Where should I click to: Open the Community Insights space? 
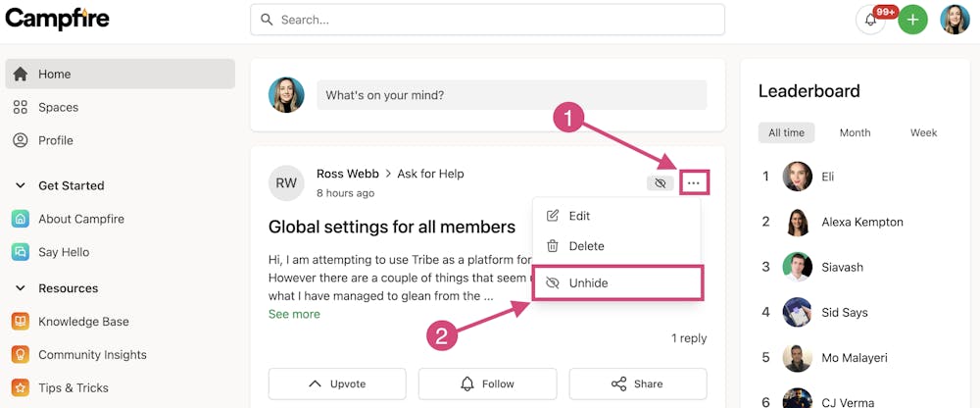coord(91,355)
